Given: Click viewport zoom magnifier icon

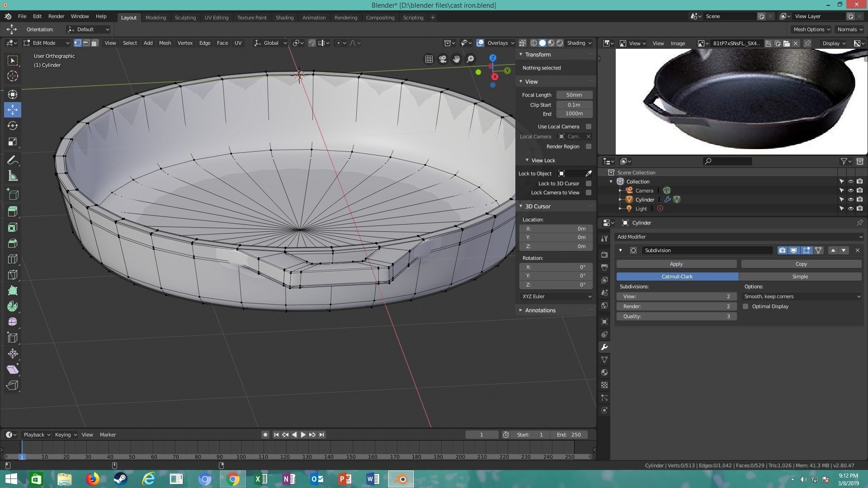Looking at the screenshot, I should click(x=471, y=59).
